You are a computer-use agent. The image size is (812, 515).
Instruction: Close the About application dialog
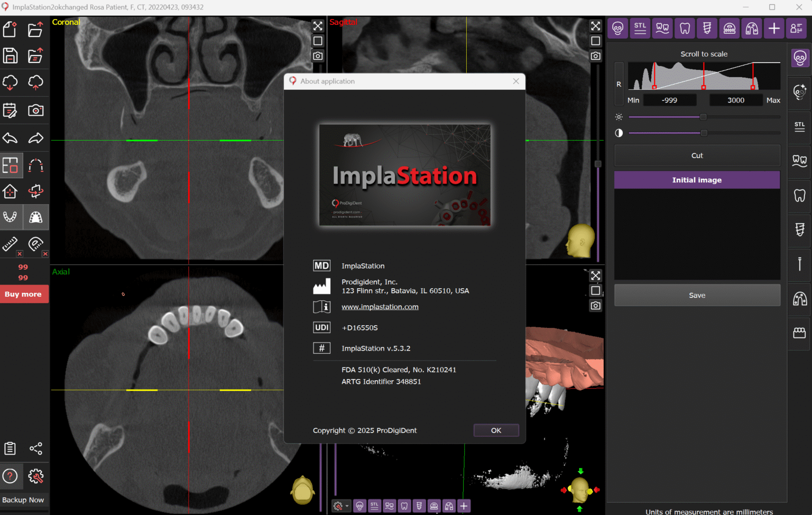tap(516, 81)
